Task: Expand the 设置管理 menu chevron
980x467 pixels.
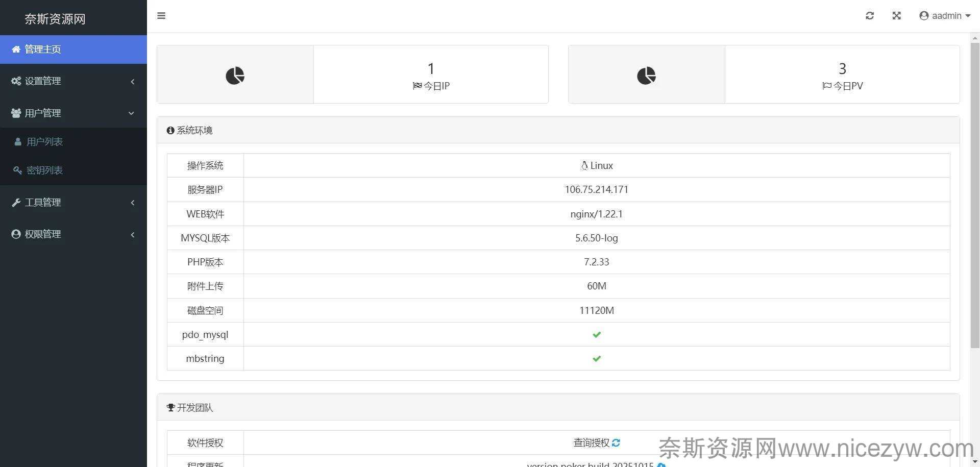Action: coord(133,82)
